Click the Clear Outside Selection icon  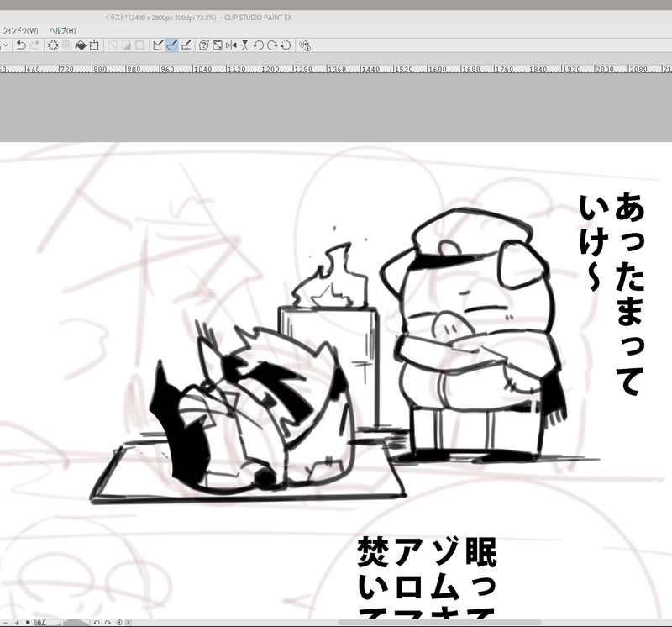pos(67,45)
